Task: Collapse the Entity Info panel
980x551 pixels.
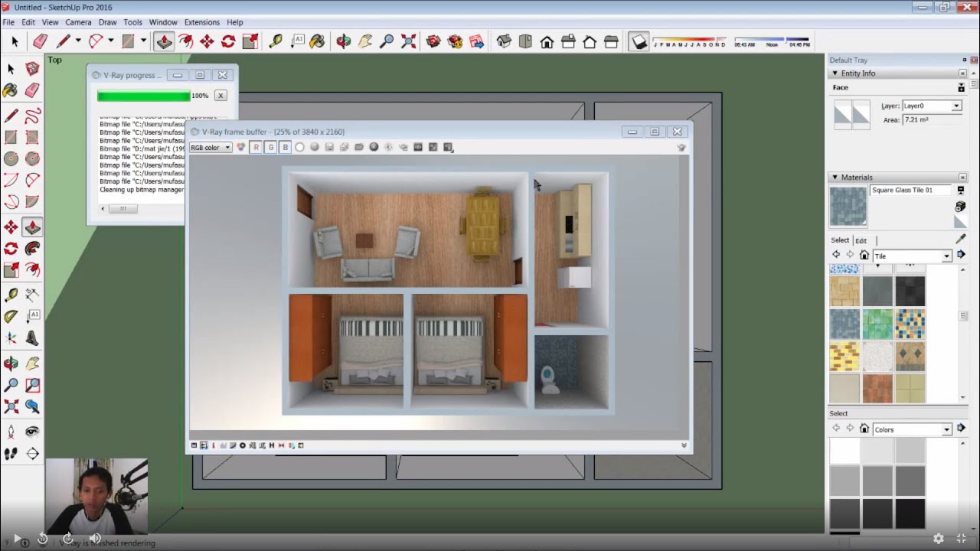Action: (835, 73)
